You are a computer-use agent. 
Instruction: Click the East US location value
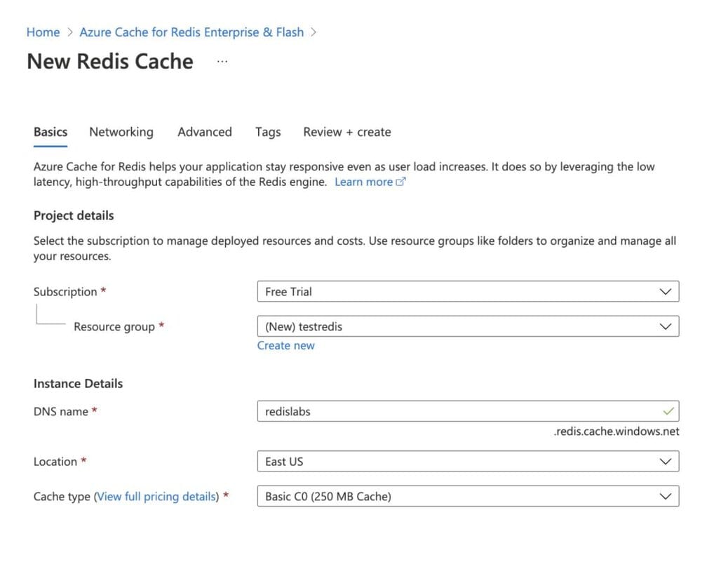[x=421, y=461]
